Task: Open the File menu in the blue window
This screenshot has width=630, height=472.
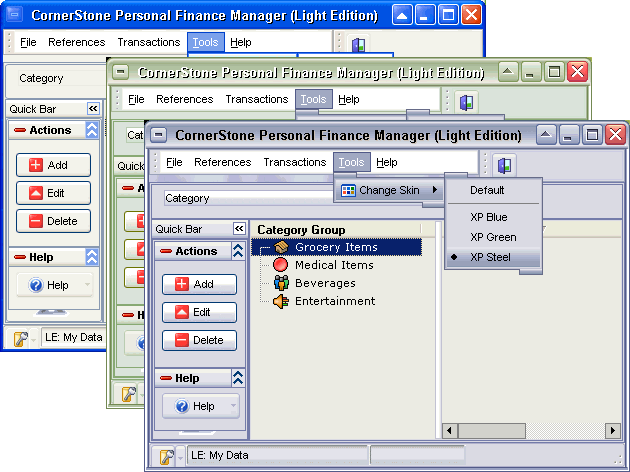Action: 28,42
